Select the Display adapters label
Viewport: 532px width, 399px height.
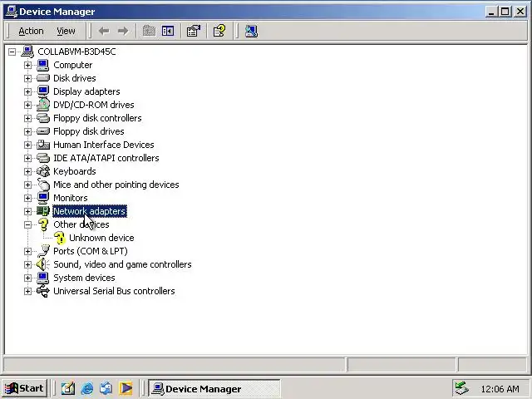(x=86, y=91)
